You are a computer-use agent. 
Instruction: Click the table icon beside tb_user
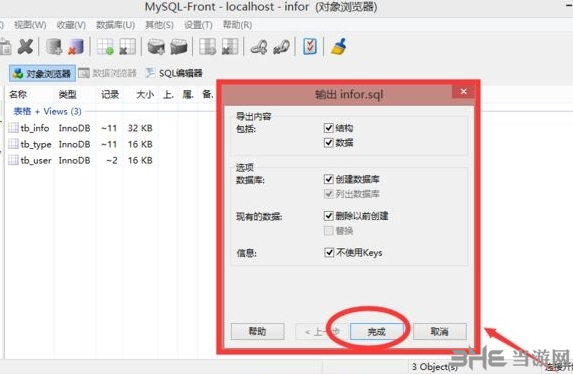[x=14, y=160]
